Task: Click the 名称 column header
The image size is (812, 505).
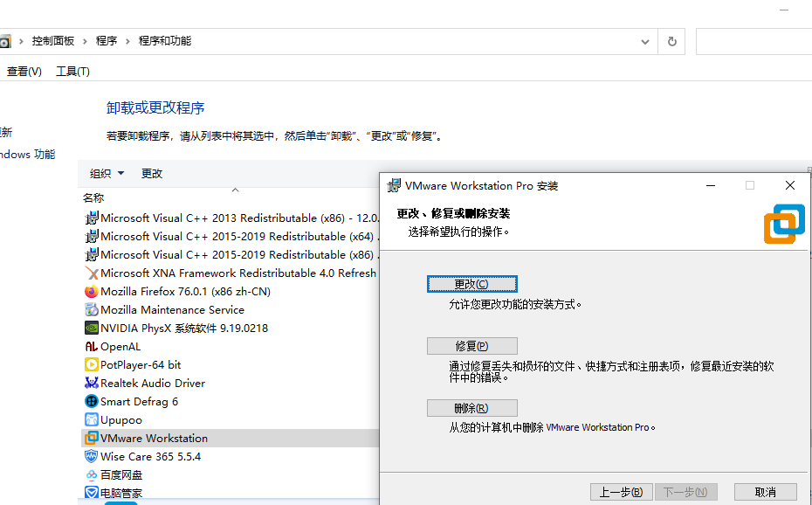Action: point(93,197)
